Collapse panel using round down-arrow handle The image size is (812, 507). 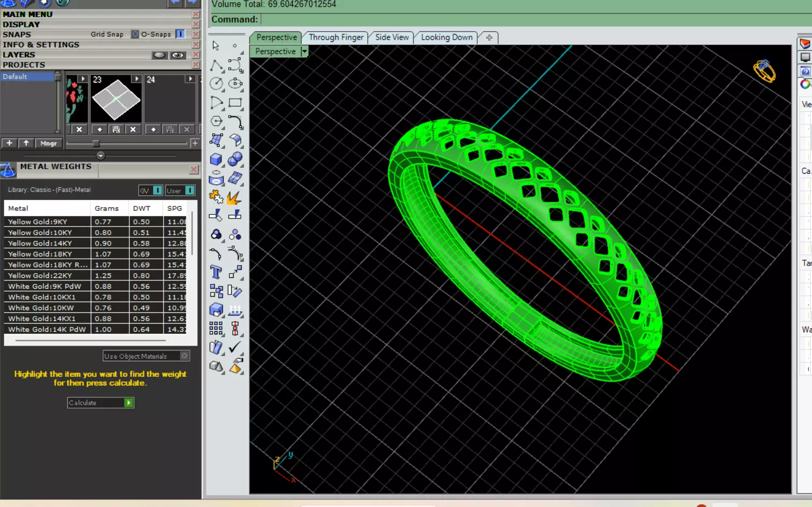pos(100,155)
